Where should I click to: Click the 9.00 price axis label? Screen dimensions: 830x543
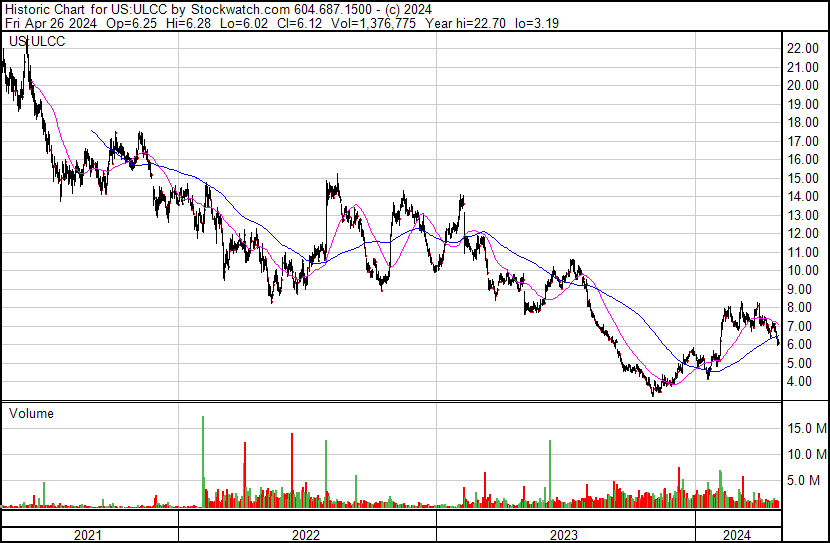tap(800, 289)
